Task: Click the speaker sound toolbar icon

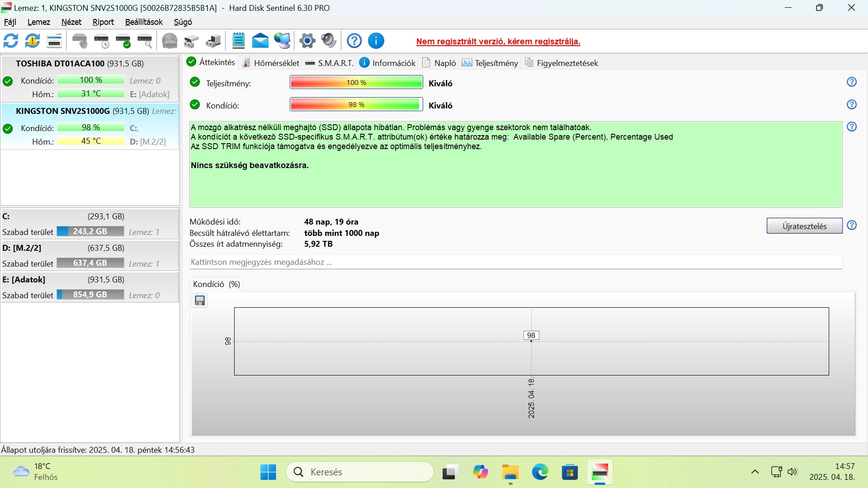Action: pyautogui.click(x=329, y=41)
